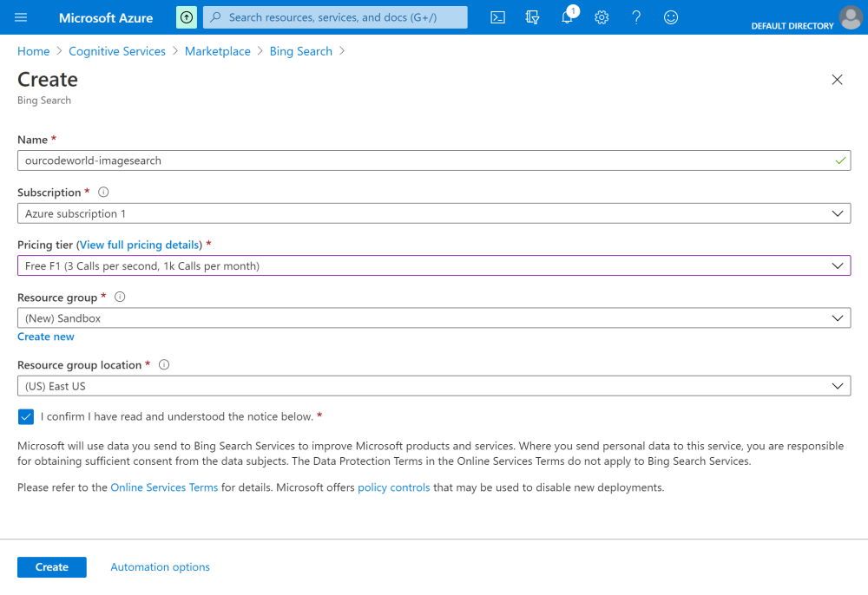The width and height of the screenshot is (868, 595).
Task: Click the DEFAULT DIRECTORY label
Action: (x=792, y=26)
